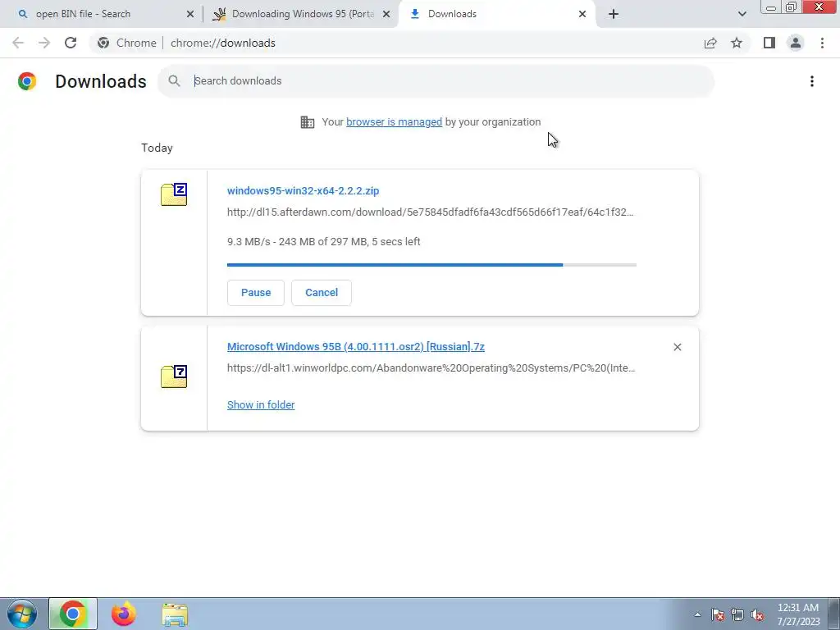Click the Action Center flag tray icon
This screenshot has height=630, width=840.
[x=718, y=614]
